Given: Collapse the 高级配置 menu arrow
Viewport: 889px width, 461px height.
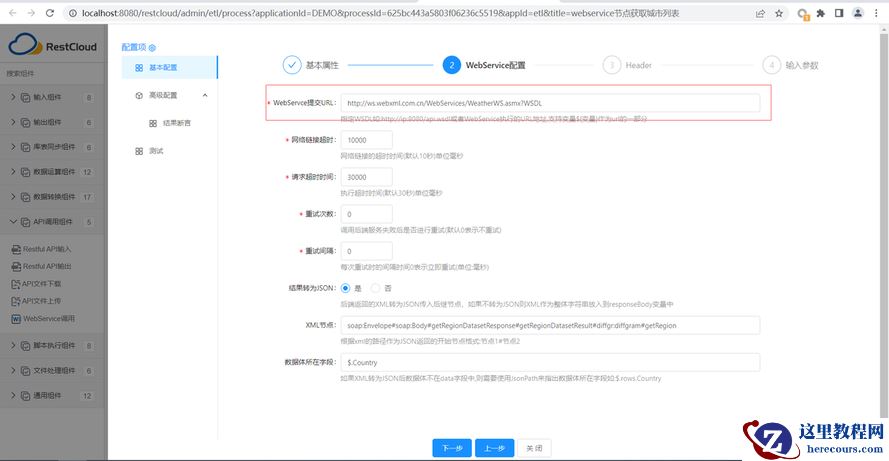Looking at the screenshot, I should click(x=205, y=95).
